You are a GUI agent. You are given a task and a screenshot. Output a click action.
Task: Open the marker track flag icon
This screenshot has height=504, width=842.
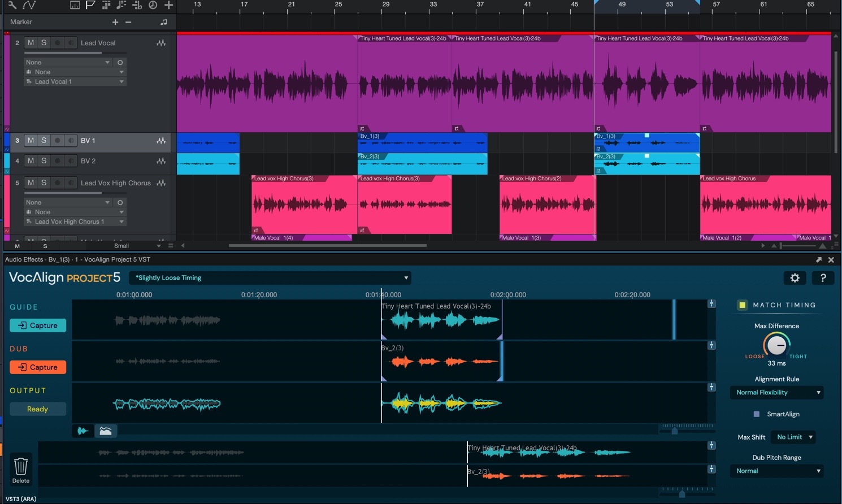[x=90, y=5]
